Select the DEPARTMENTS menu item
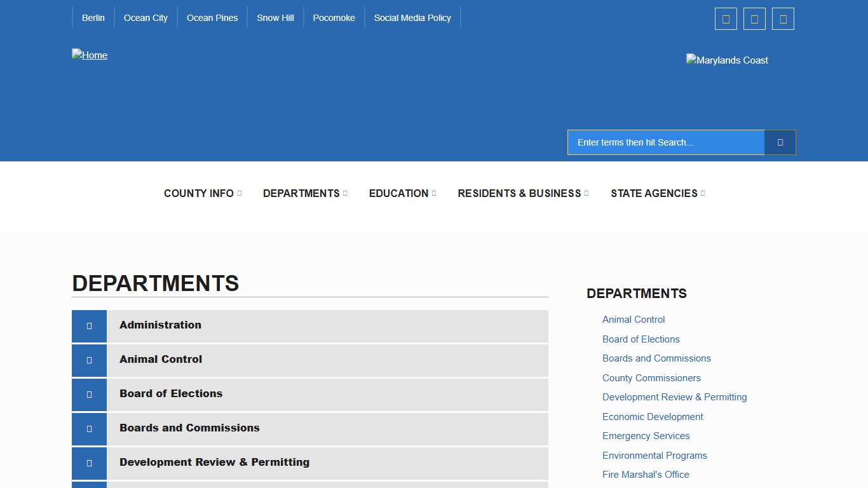868x488 pixels. 301,193
